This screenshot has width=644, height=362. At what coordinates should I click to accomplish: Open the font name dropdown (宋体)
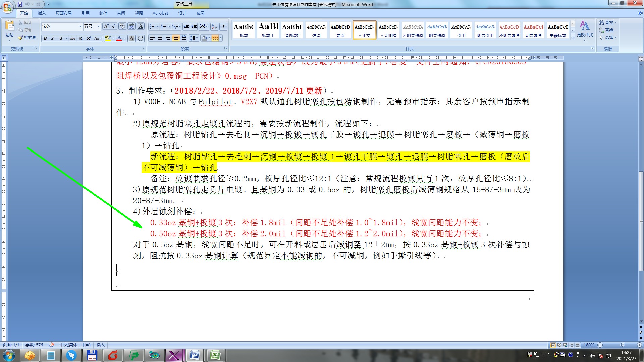80,26
